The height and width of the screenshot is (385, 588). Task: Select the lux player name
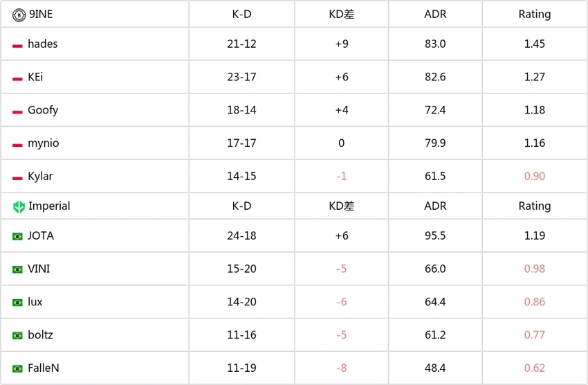[x=35, y=302]
